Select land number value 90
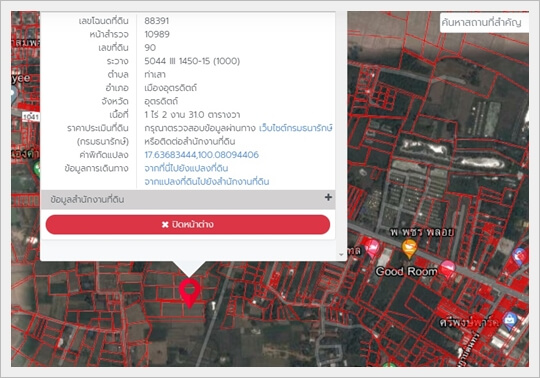Image resolution: width=540 pixels, height=378 pixels. (x=150, y=48)
